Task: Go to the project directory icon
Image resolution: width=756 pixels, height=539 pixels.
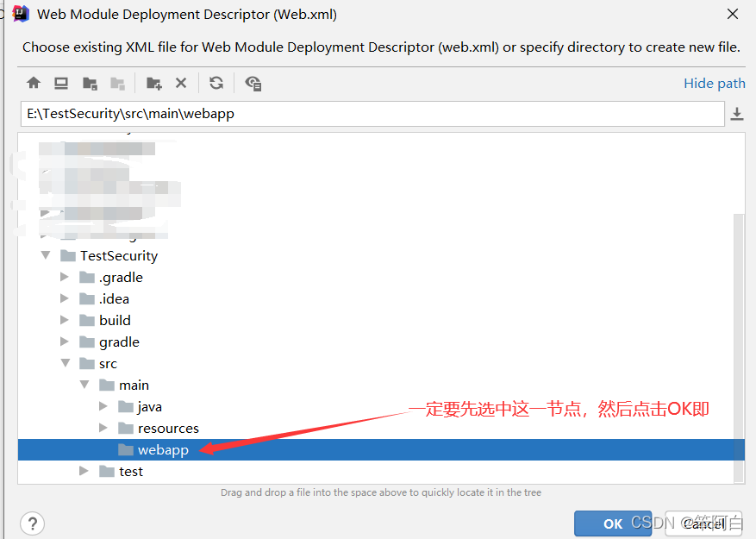Action: (90, 84)
